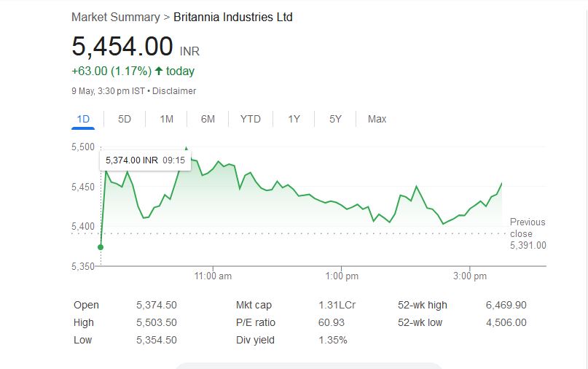Open the Disclaimer link
The height and width of the screenshot is (369, 588).
[x=174, y=91]
